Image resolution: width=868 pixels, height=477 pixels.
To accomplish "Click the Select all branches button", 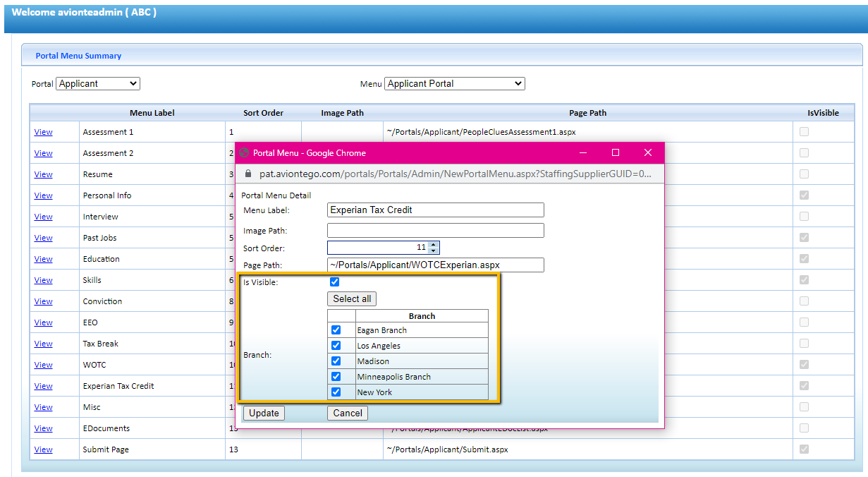I will [352, 298].
